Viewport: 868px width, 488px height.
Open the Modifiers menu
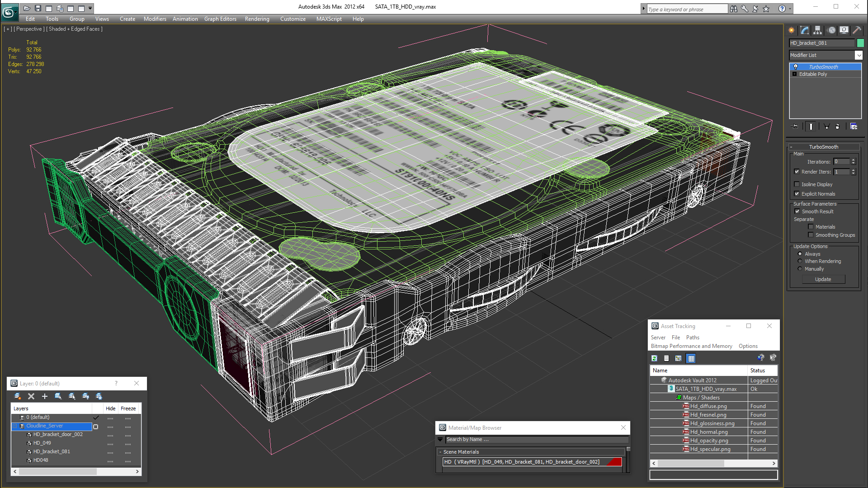click(x=155, y=19)
